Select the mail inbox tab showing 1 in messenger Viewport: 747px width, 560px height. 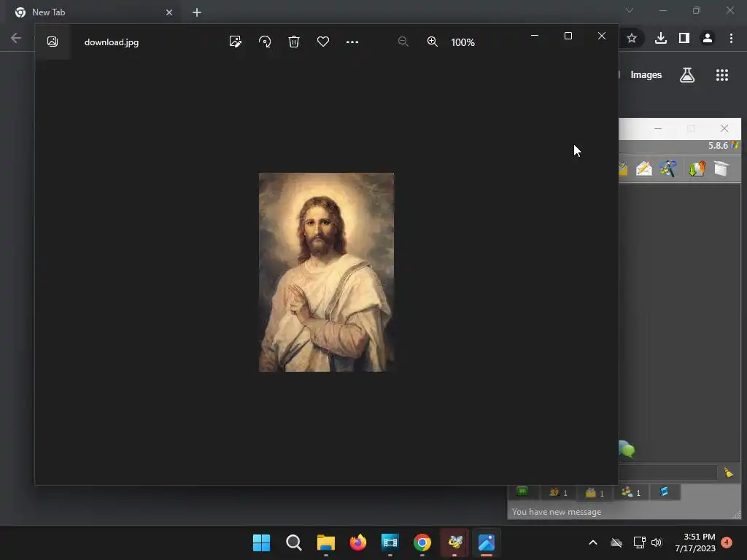tap(595, 493)
